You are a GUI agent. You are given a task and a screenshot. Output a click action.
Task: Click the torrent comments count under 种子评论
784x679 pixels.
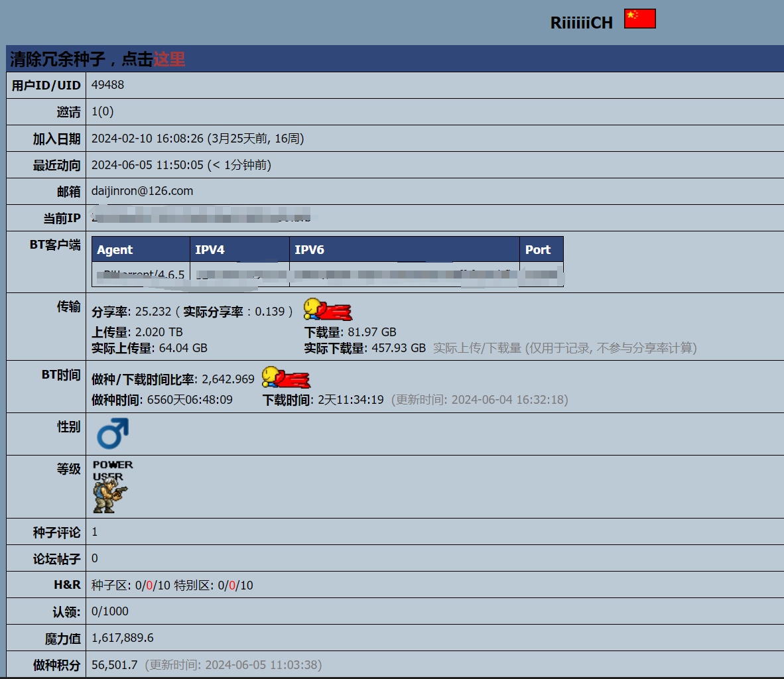(x=95, y=532)
